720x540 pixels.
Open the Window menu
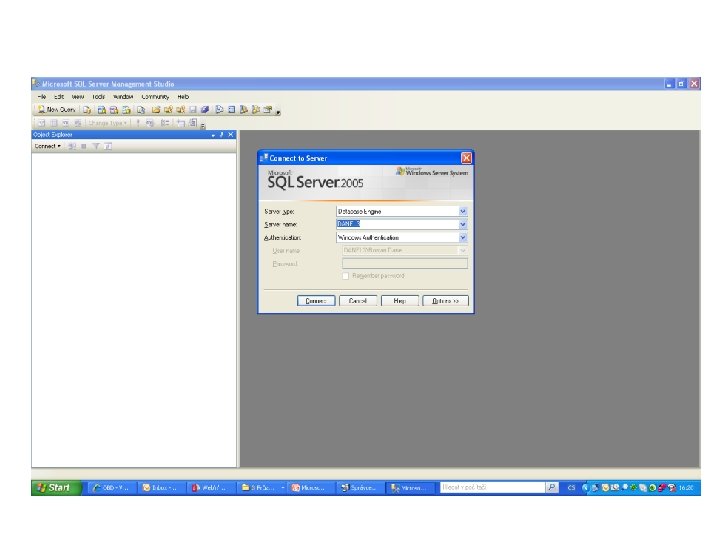point(123,97)
